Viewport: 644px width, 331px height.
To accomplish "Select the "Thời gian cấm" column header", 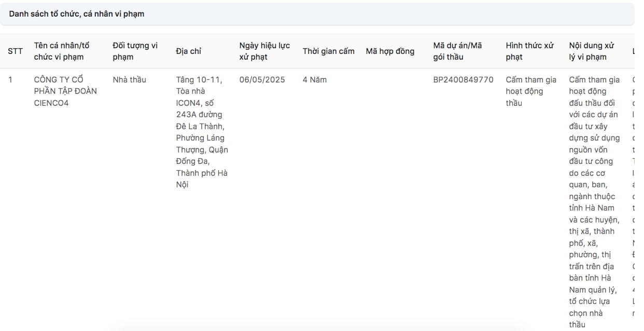I will click(328, 51).
